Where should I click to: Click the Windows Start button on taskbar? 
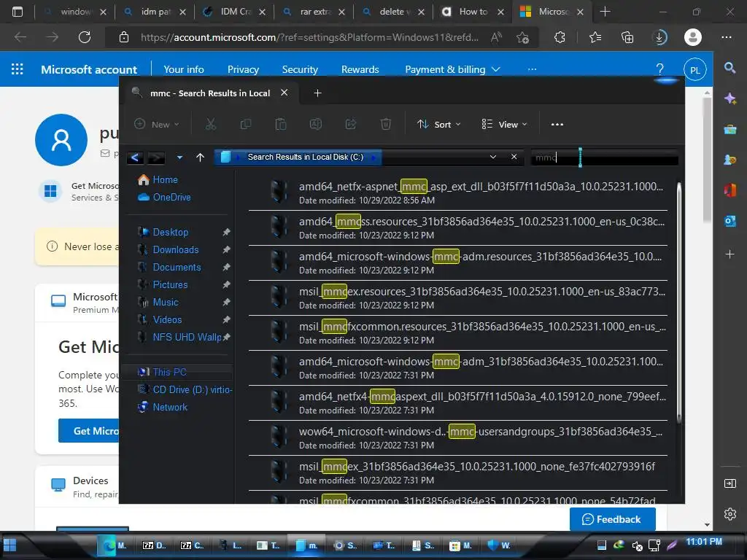[10, 545]
